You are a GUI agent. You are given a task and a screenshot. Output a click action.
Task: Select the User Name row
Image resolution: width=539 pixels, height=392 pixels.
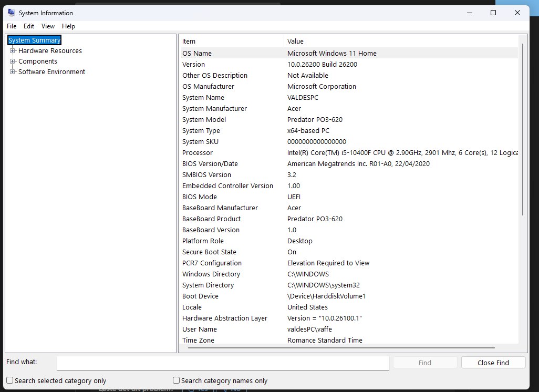pos(349,329)
